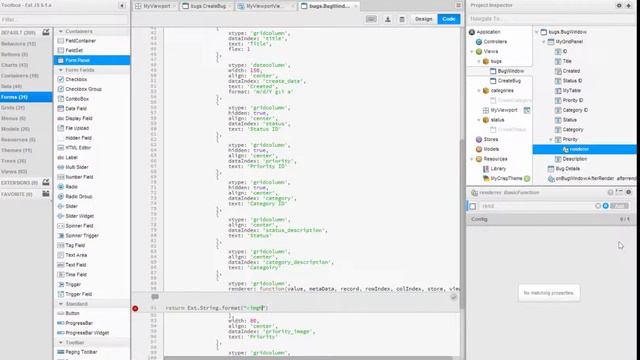
Task: Select the Slider component in toolbox
Action: 92,206
